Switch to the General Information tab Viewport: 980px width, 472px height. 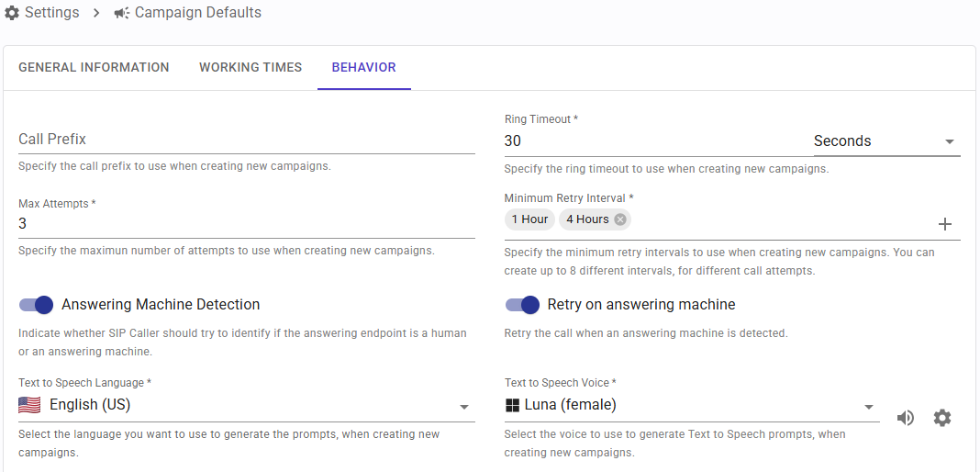point(94,67)
